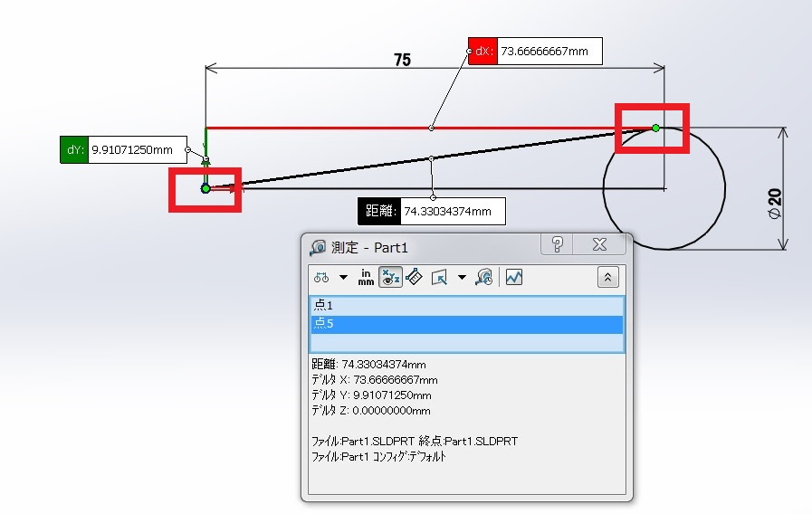Click the dX: 73.66666667mm callout
The image size is (812, 514).
click(x=535, y=52)
